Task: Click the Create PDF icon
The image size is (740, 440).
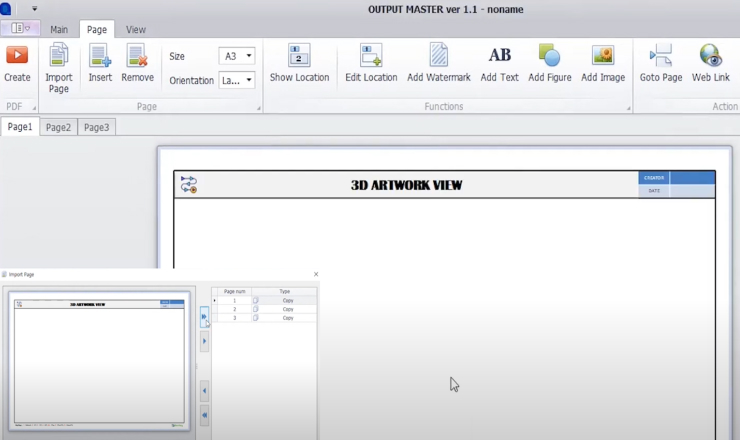Action: click(17, 56)
